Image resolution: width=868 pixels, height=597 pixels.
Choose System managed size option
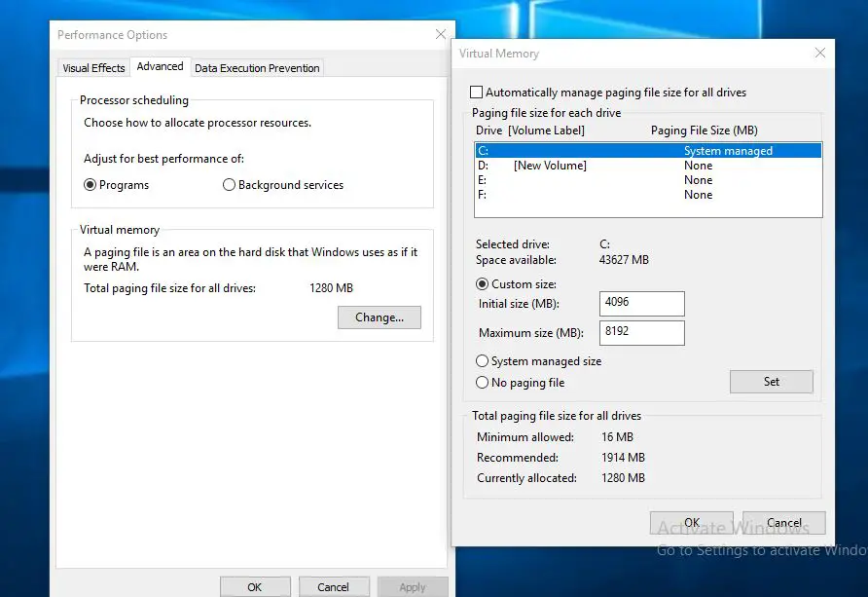483,361
